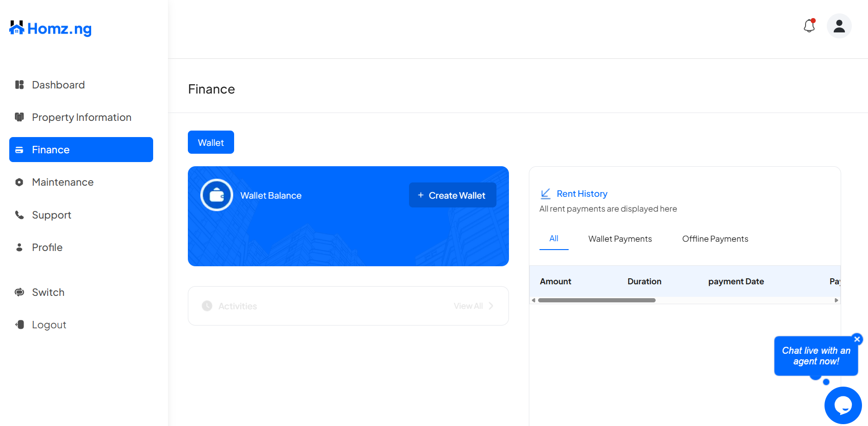Click View All activities link
This screenshot has width=868, height=426.
click(468, 306)
